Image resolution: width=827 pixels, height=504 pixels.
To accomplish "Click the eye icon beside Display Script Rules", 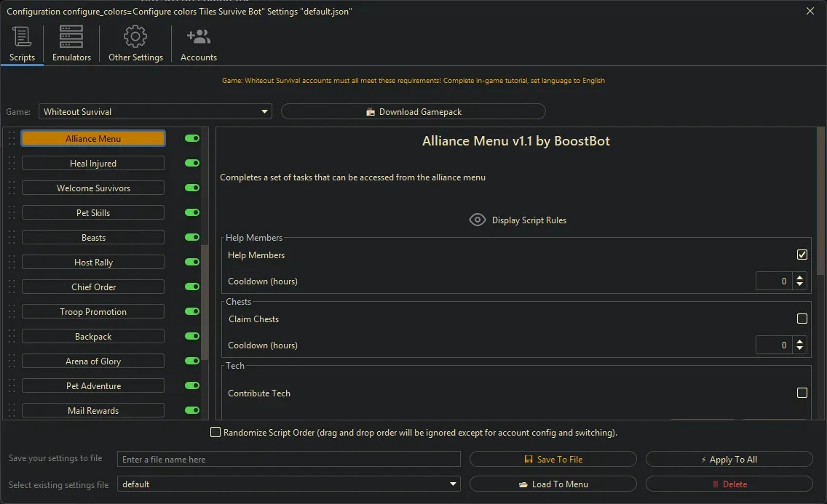I will (x=478, y=220).
